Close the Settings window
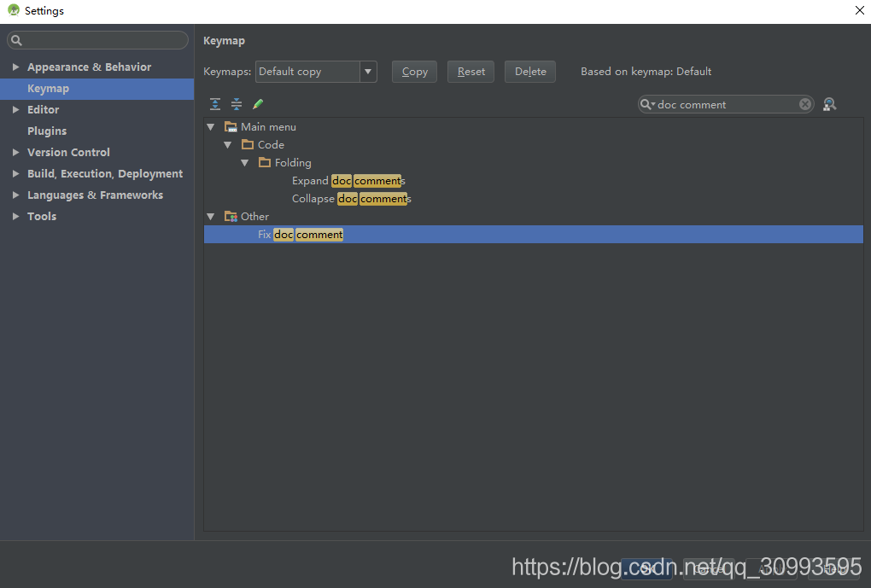The height and width of the screenshot is (588, 871). [859, 10]
